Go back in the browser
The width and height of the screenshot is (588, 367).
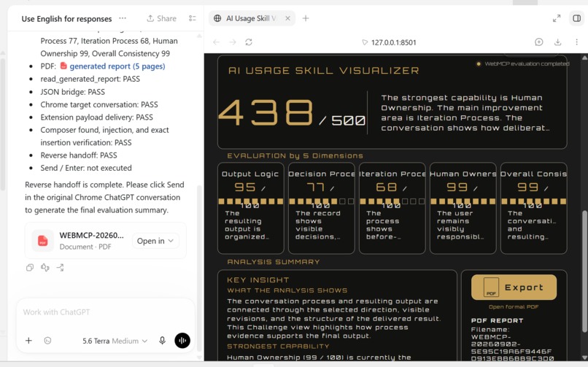pyautogui.click(x=217, y=42)
